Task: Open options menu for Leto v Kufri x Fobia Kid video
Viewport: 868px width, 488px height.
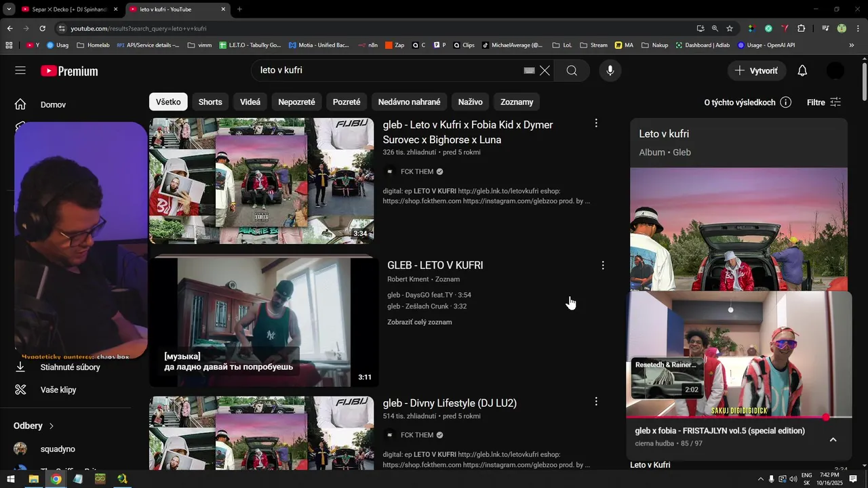Action: (596, 123)
